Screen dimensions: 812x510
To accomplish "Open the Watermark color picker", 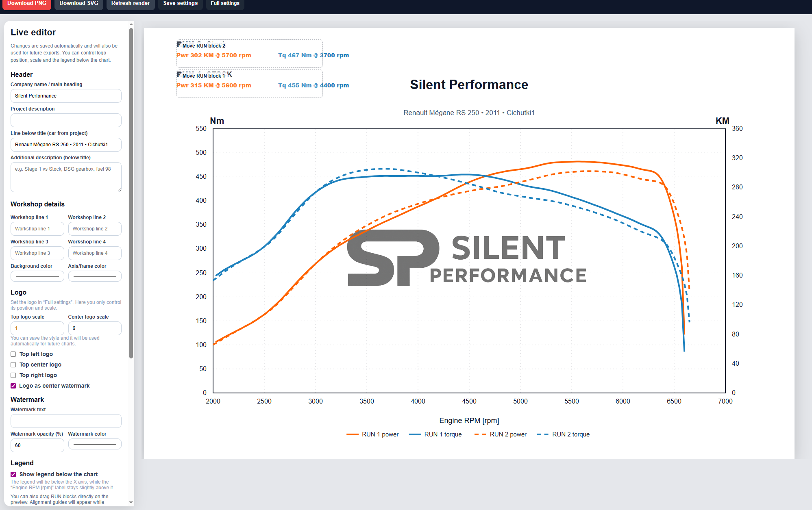I will (x=95, y=445).
